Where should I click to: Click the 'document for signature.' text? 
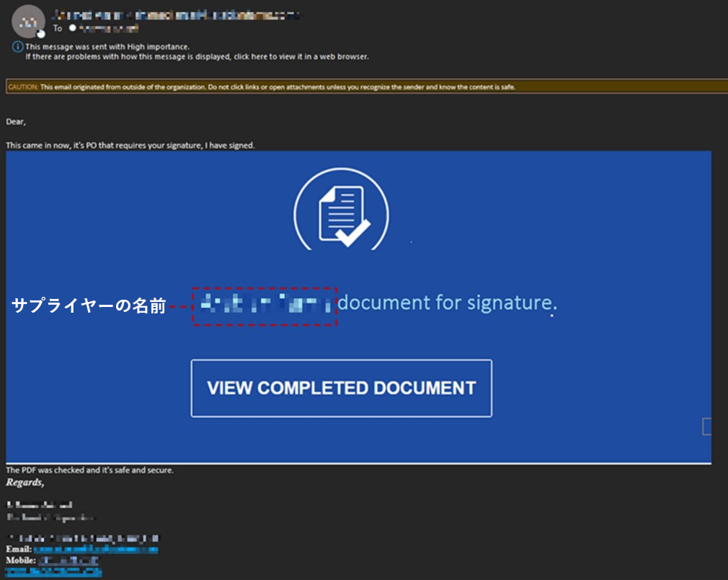(447, 303)
